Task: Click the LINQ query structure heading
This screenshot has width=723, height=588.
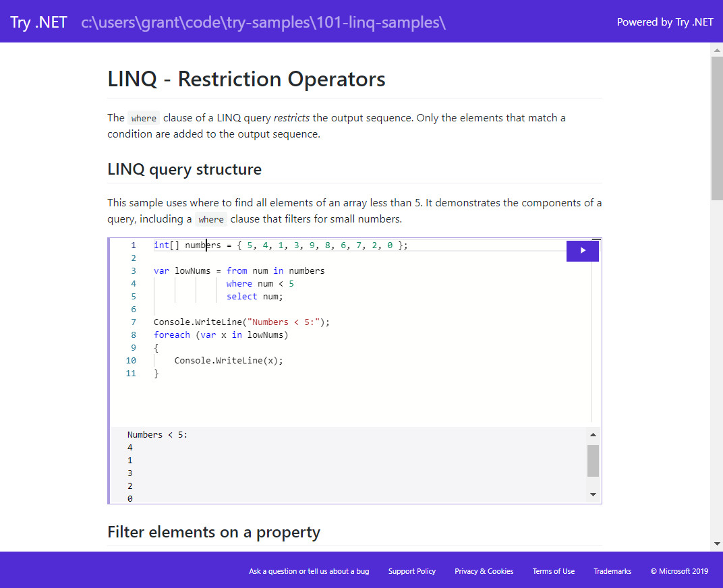Action: coord(184,169)
